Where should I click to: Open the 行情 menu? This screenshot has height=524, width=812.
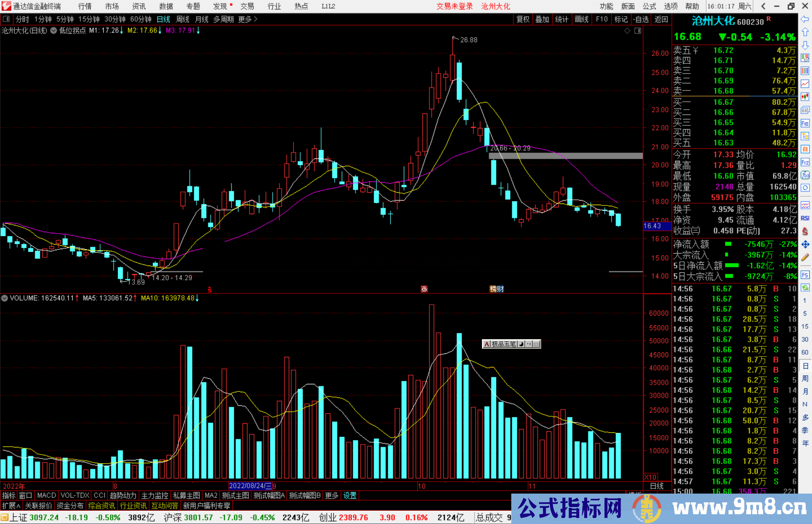pos(85,6)
